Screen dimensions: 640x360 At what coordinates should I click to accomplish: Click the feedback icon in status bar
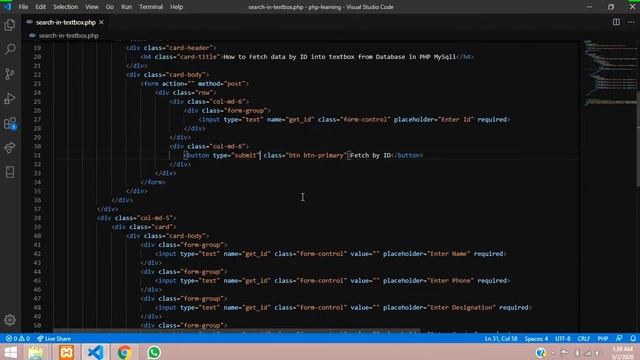619,338
